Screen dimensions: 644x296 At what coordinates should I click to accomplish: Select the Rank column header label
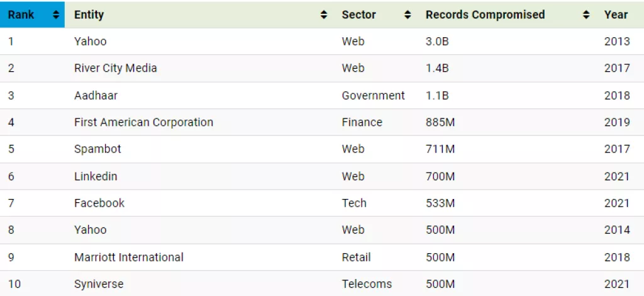(x=21, y=14)
